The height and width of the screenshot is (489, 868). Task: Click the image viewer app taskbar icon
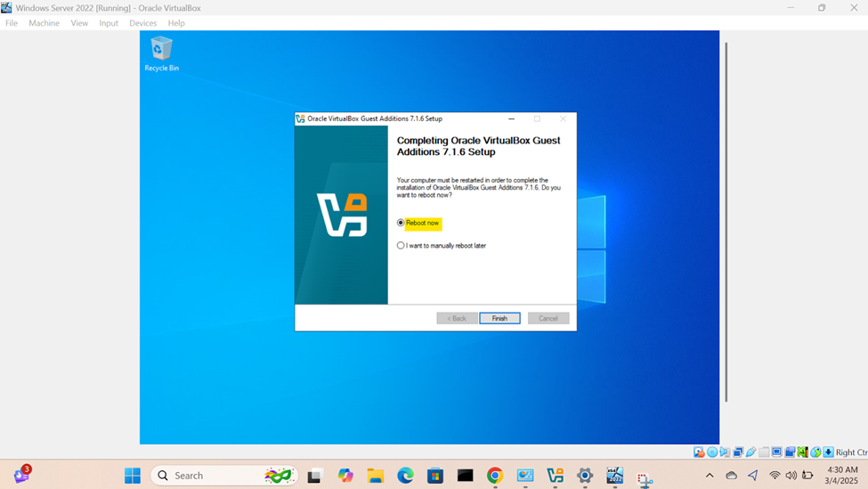click(x=524, y=475)
